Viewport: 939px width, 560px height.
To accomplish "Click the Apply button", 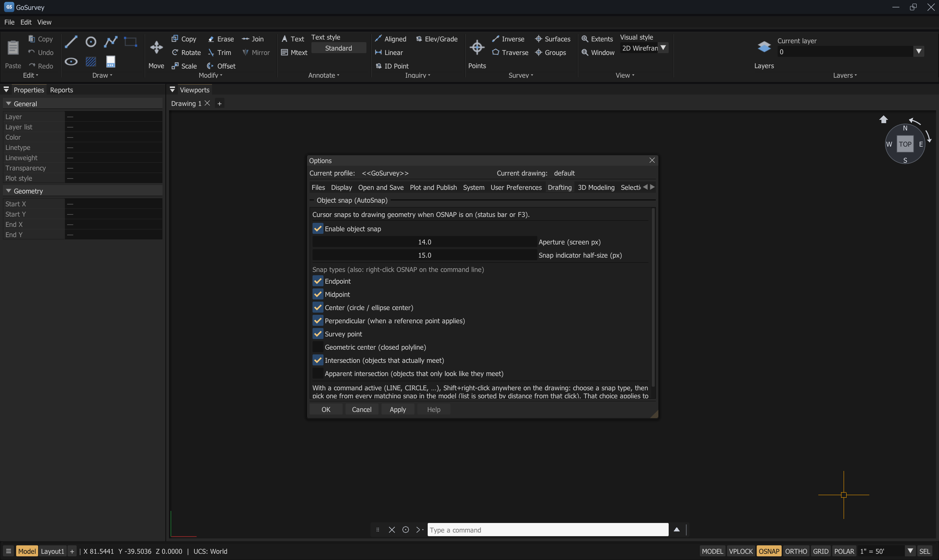I will (398, 409).
